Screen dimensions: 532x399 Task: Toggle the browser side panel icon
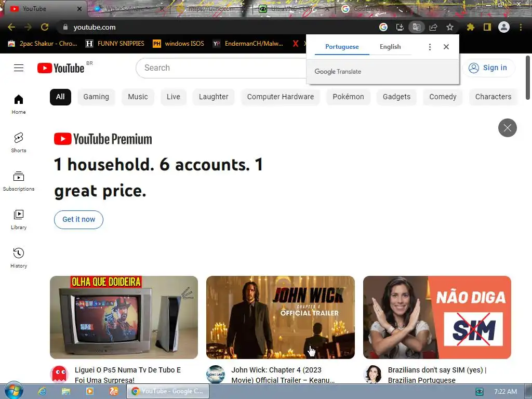(x=487, y=27)
